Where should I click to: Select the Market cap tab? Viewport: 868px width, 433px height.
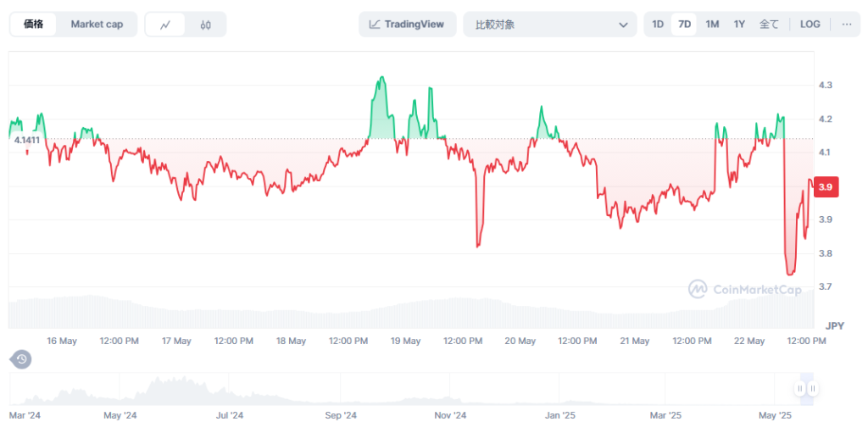pos(97,25)
